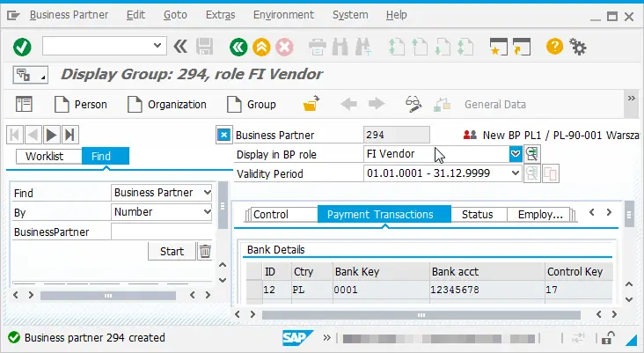Click the Print icon in toolbar
The width and height of the screenshot is (644, 353).
(317, 47)
